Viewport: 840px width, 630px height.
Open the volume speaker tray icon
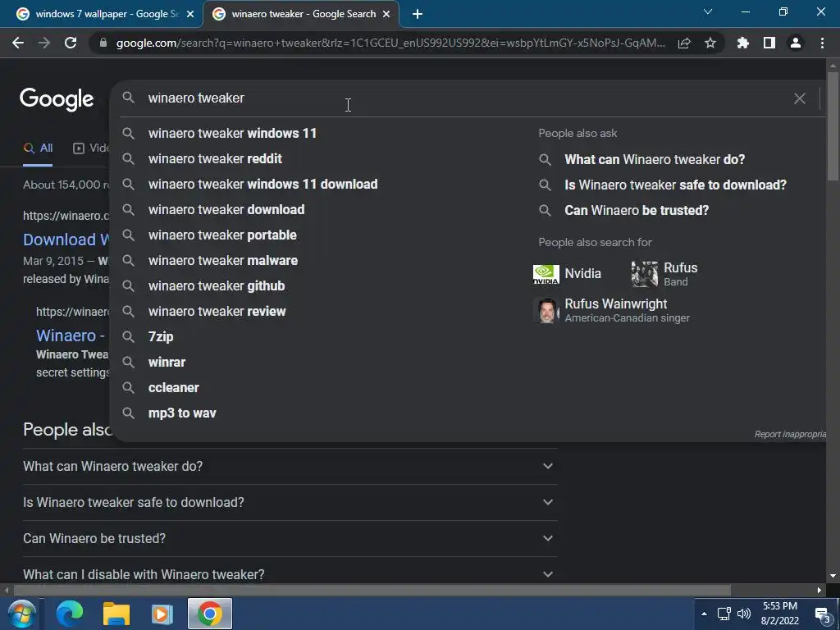tap(744, 614)
